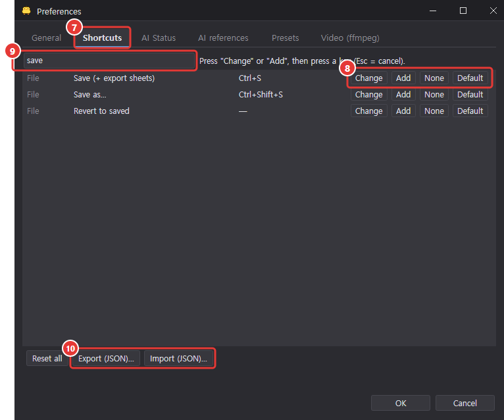
Task: Click None for Revert to saved
Action: (x=434, y=111)
